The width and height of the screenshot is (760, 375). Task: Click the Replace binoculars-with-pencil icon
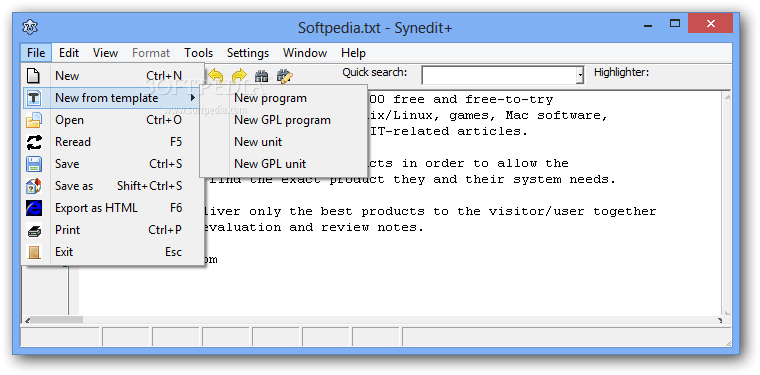tap(285, 76)
